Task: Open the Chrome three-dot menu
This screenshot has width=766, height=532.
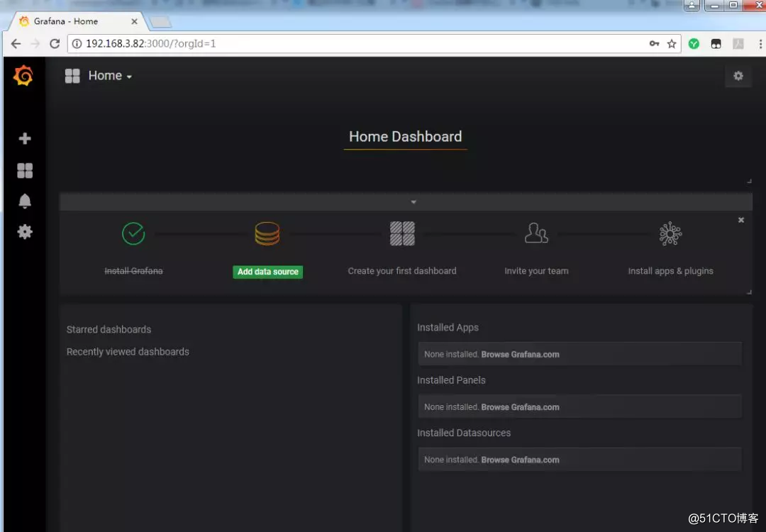Action: (760, 44)
